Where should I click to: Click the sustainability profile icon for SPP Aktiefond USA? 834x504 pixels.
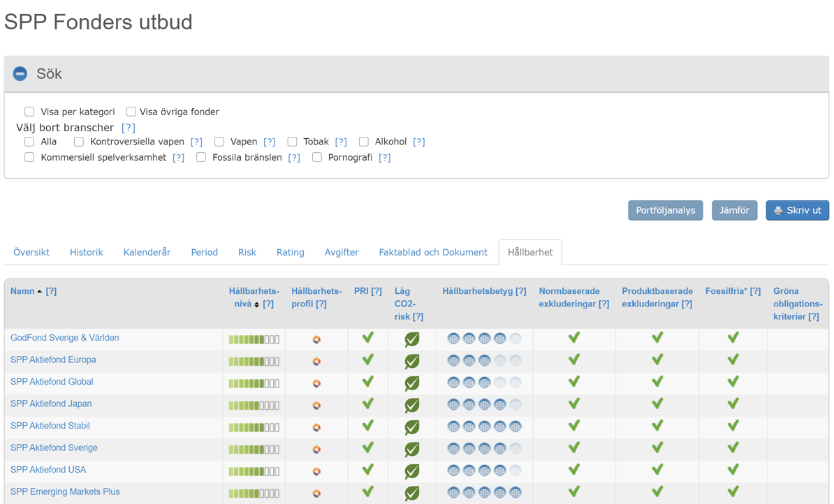316,471
